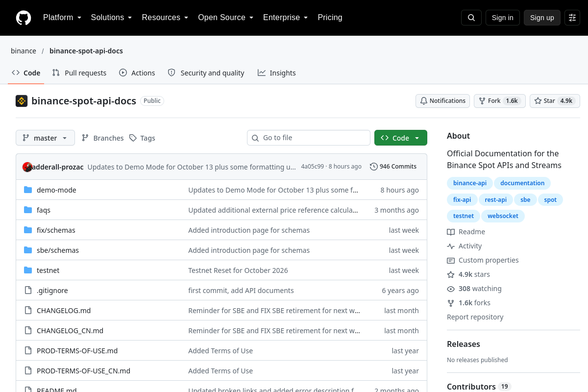Click the fix/schemas folder icon
This screenshot has height=392, width=588.
[x=28, y=230]
